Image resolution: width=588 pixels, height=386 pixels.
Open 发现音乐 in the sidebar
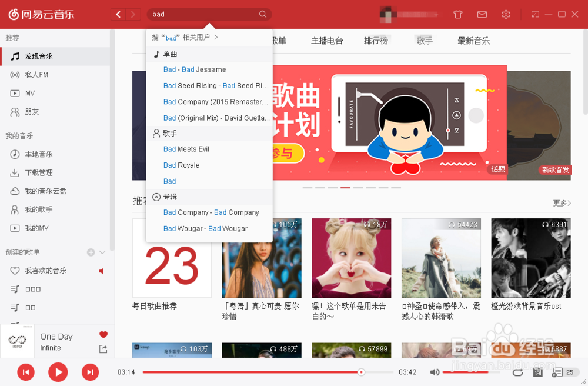click(x=55, y=56)
